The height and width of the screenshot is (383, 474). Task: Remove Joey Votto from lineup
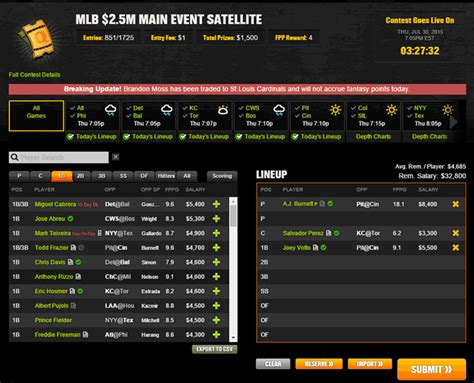click(455, 248)
